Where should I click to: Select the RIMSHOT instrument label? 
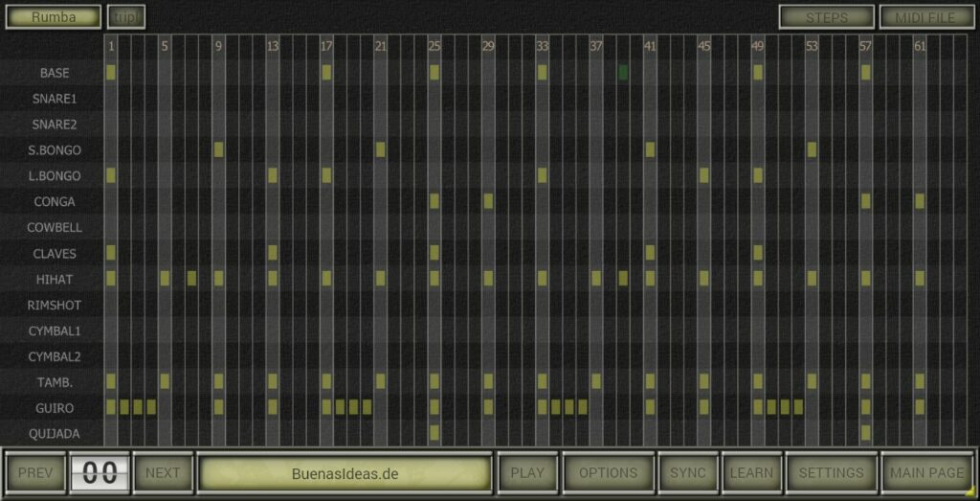click(x=55, y=306)
